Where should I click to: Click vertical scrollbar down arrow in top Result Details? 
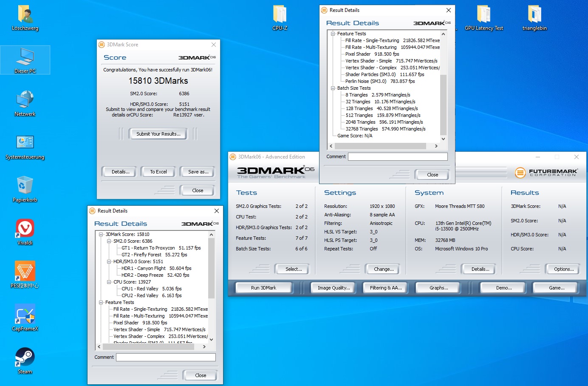coord(443,139)
